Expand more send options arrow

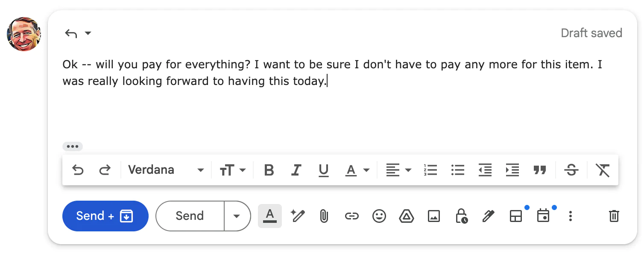click(237, 216)
